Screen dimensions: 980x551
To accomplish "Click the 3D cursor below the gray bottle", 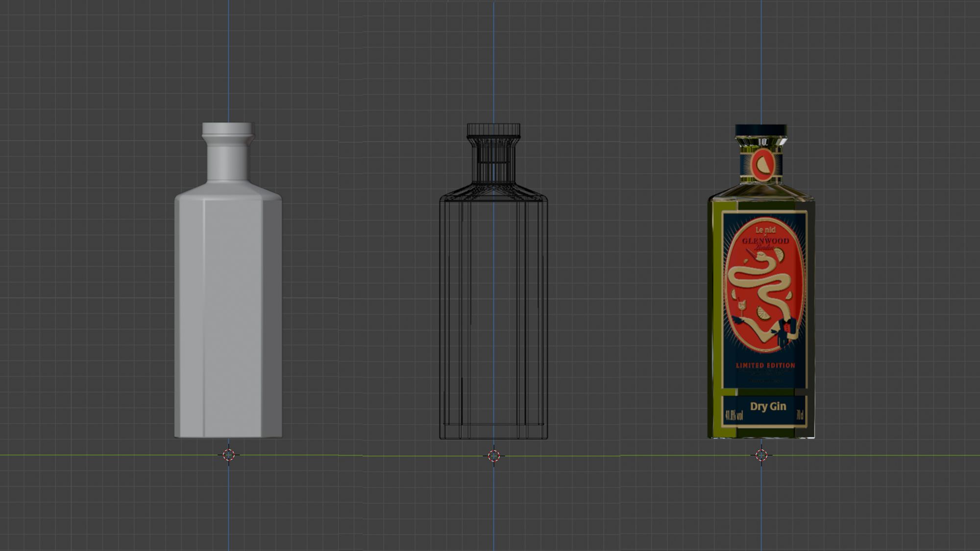I will [228, 455].
